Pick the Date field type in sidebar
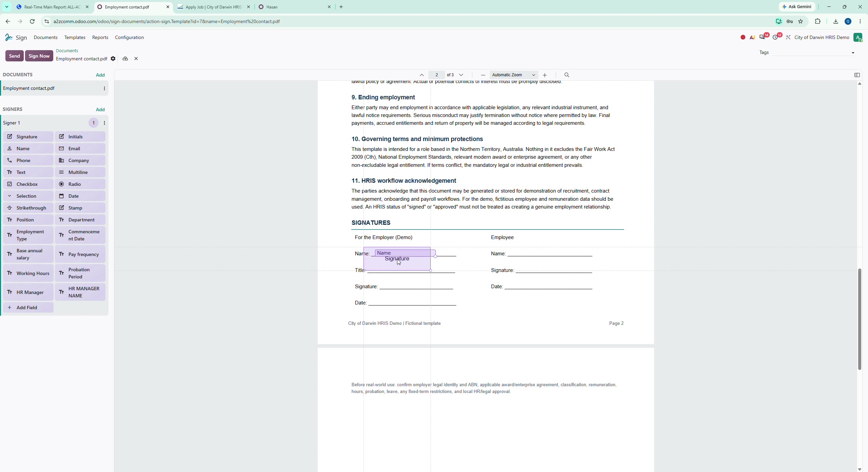Screen dimensions: 868x472 click(x=80, y=196)
